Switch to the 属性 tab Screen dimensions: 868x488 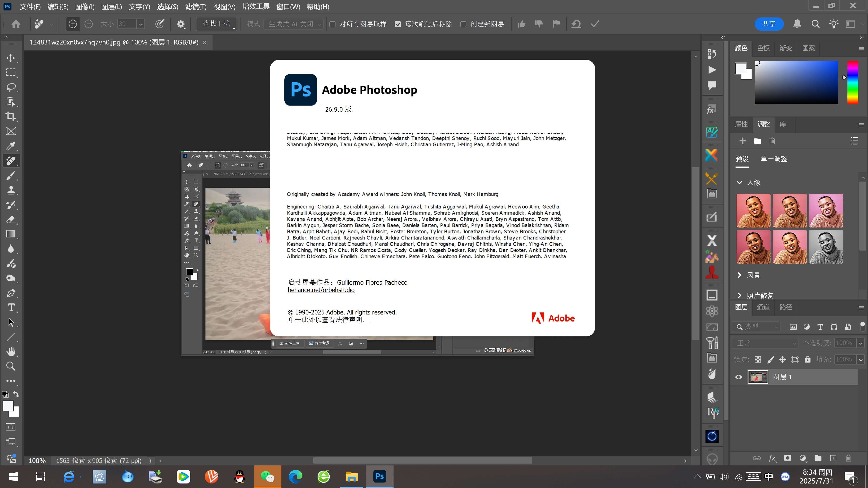(741, 124)
